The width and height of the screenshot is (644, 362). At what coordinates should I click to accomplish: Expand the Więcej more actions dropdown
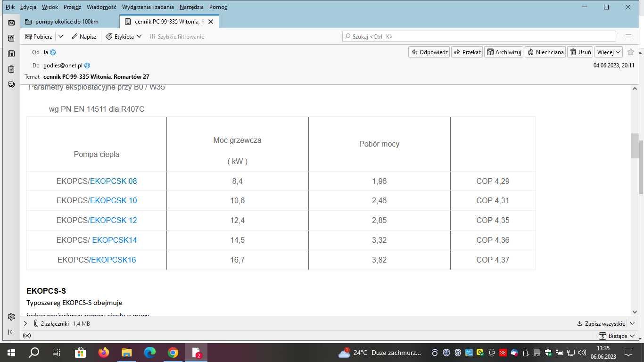tap(609, 52)
